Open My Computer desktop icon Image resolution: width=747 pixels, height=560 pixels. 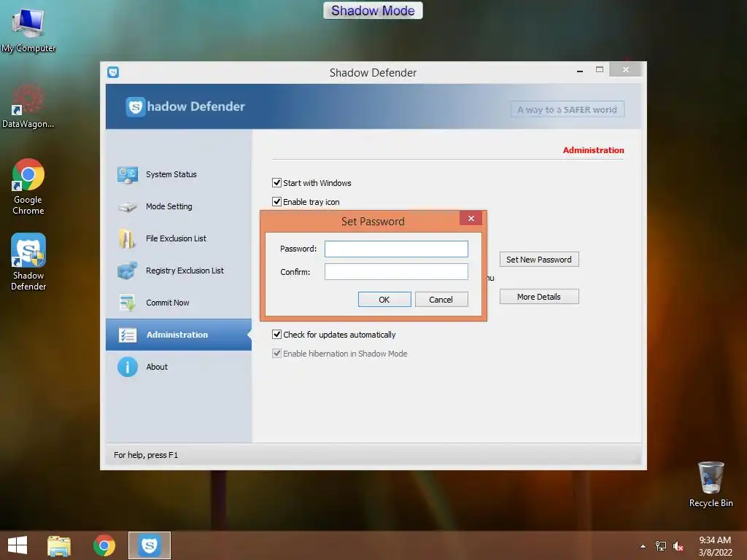click(28, 29)
